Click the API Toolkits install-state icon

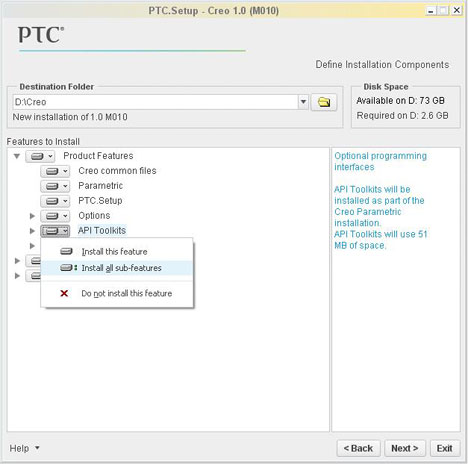pyautogui.click(x=55, y=231)
